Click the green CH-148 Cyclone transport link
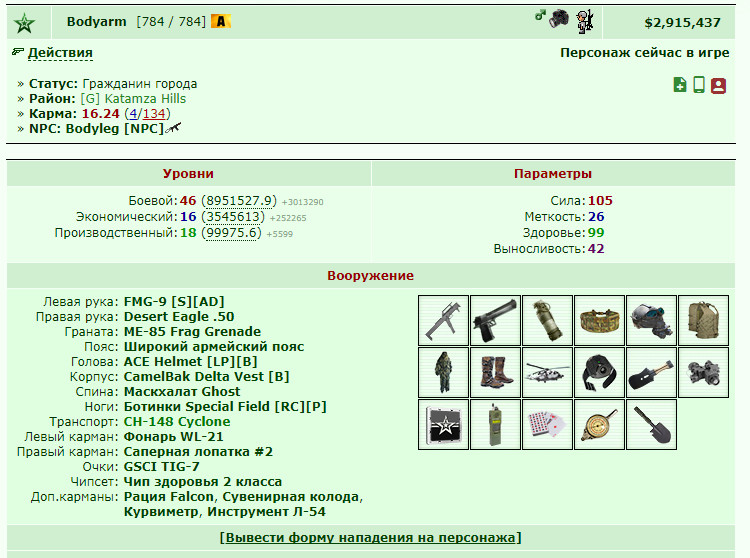 click(177, 422)
